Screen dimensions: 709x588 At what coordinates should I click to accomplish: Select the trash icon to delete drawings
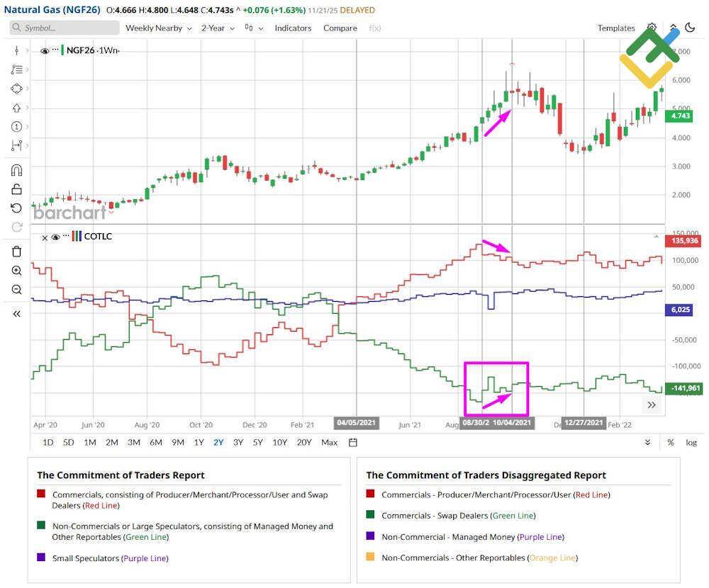pos(16,251)
